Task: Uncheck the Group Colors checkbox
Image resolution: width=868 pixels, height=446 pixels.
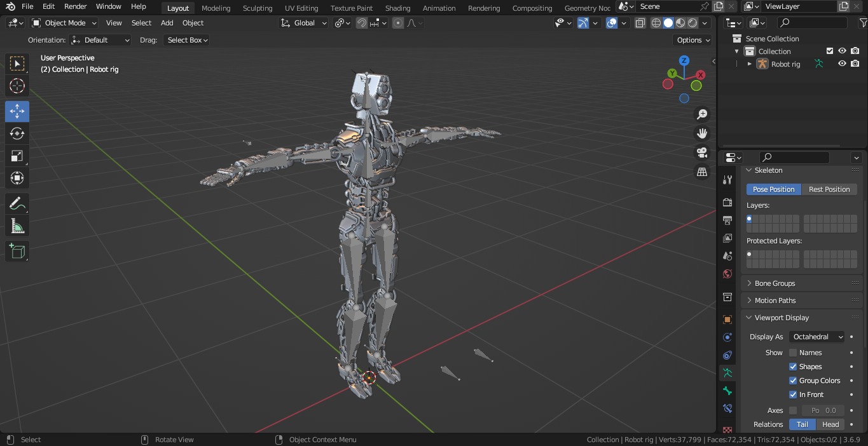Action: pyautogui.click(x=793, y=381)
